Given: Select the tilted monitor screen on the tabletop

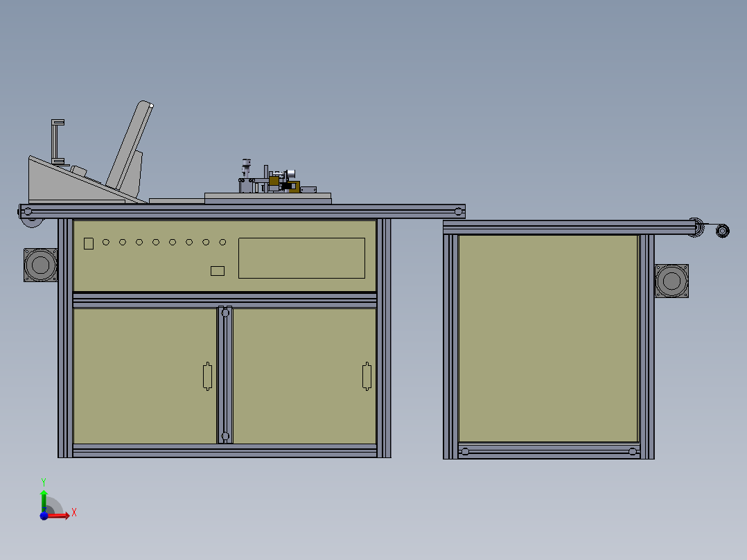Looking at the screenshot, I should click(x=129, y=145).
